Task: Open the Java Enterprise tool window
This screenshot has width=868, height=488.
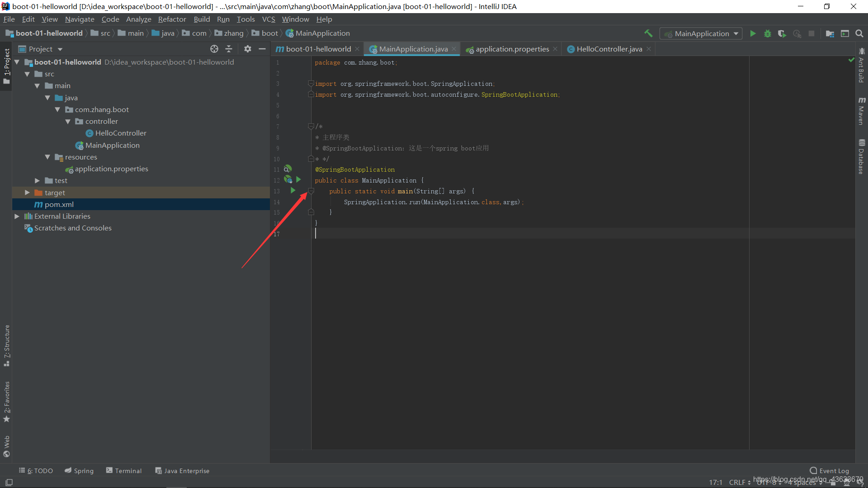Action: [x=182, y=470]
